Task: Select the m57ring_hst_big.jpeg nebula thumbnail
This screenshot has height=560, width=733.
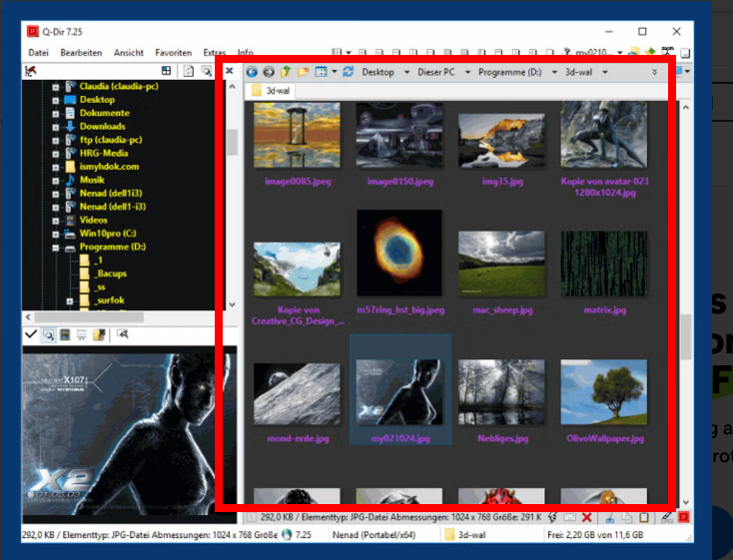Action: (399, 253)
